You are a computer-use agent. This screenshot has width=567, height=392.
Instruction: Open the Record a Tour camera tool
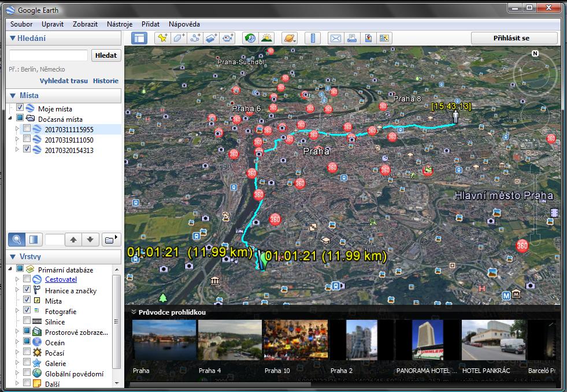pyautogui.click(x=228, y=38)
